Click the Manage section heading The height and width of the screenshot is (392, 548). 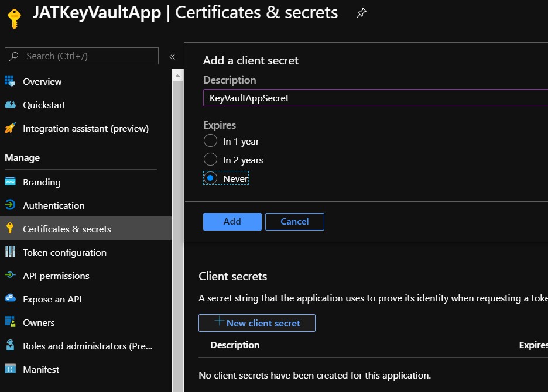[x=22, y=158]
